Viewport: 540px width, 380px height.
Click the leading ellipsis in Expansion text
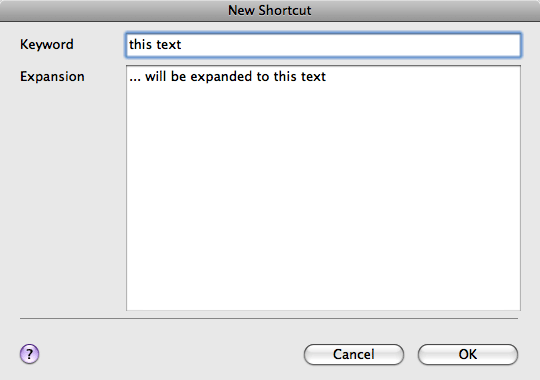click(135, 80)
